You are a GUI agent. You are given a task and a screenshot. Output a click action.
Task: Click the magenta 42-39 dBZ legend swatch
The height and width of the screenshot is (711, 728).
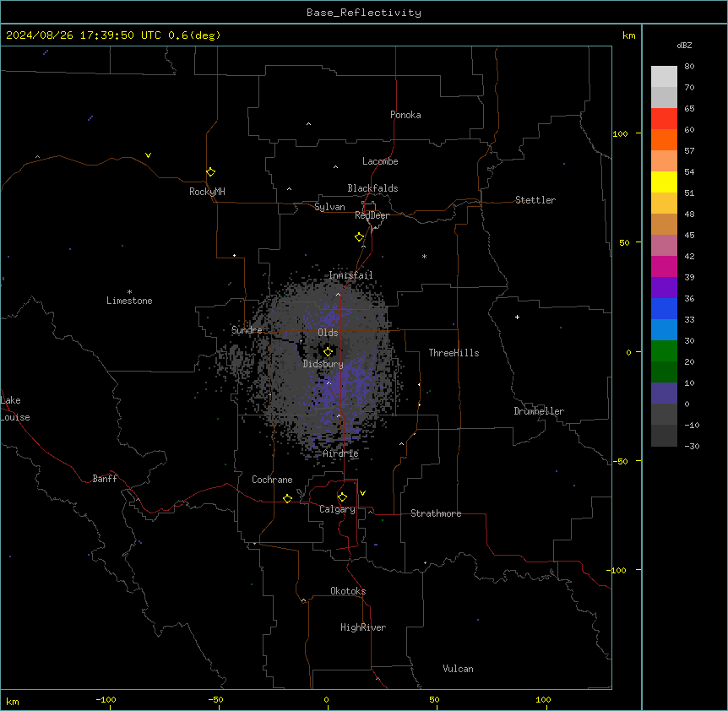(664, 266)
